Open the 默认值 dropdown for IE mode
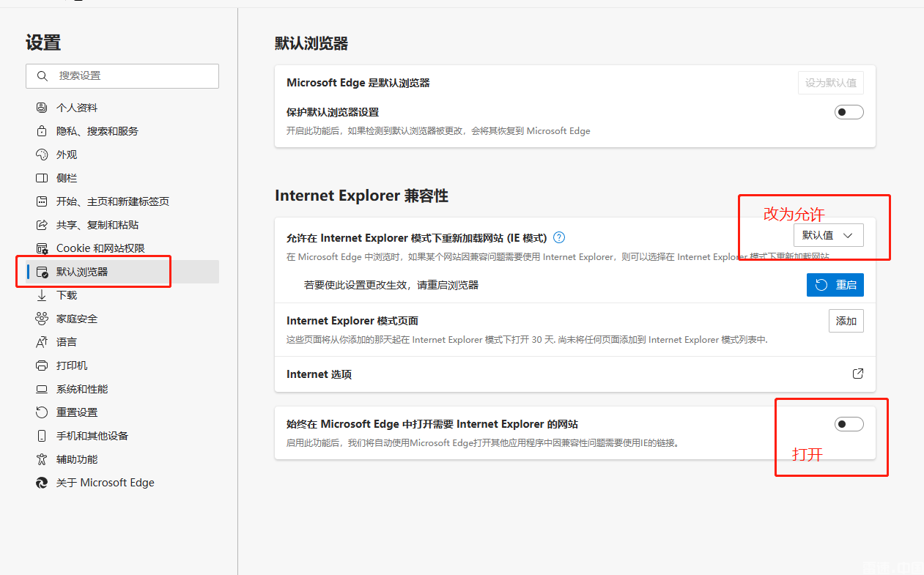 click(829, 235)
